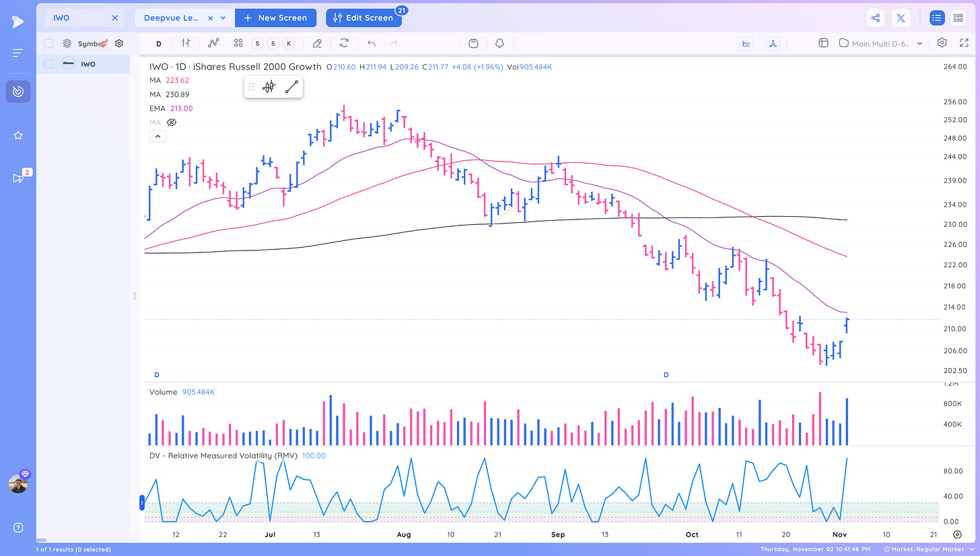Open the help question mark icon
This screenshot has height=556, width=980.
pyautogui.click(x=17, y=527)
